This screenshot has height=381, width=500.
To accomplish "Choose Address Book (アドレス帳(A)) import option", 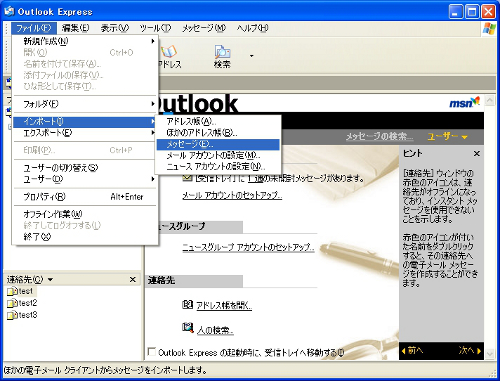I will (x=218, y=122).
